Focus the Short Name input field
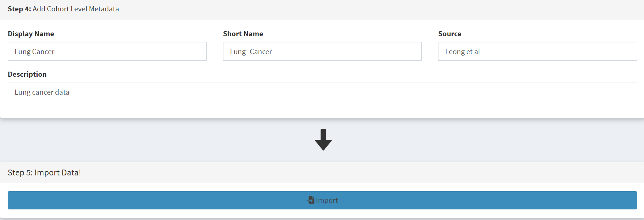Image resolution: width=644 pixels, height=220 pixels. point(322,52)
